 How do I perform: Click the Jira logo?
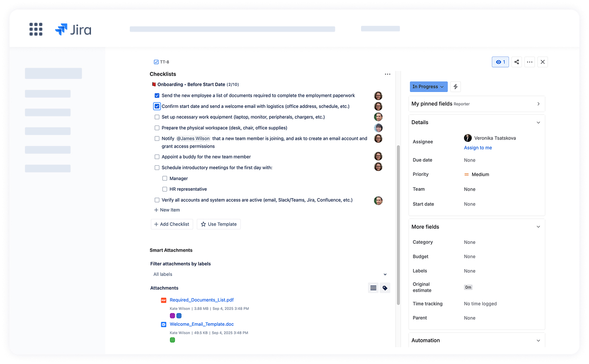point(73,30)
